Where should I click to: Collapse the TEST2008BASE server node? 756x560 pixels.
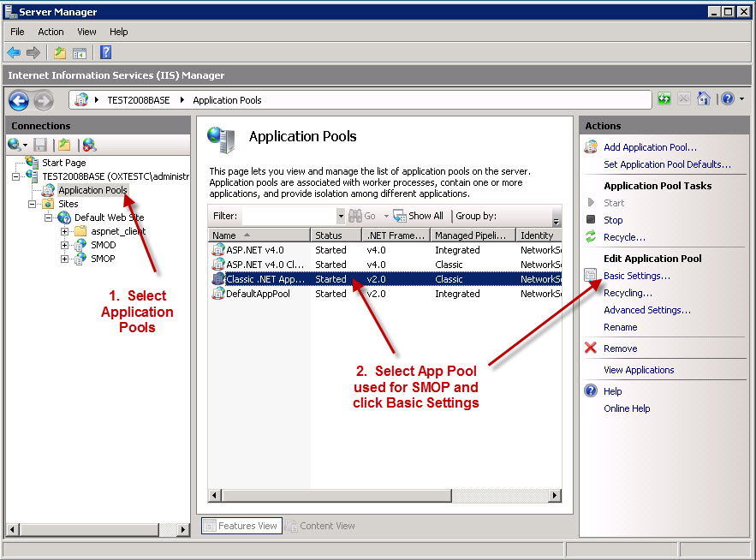16,176
